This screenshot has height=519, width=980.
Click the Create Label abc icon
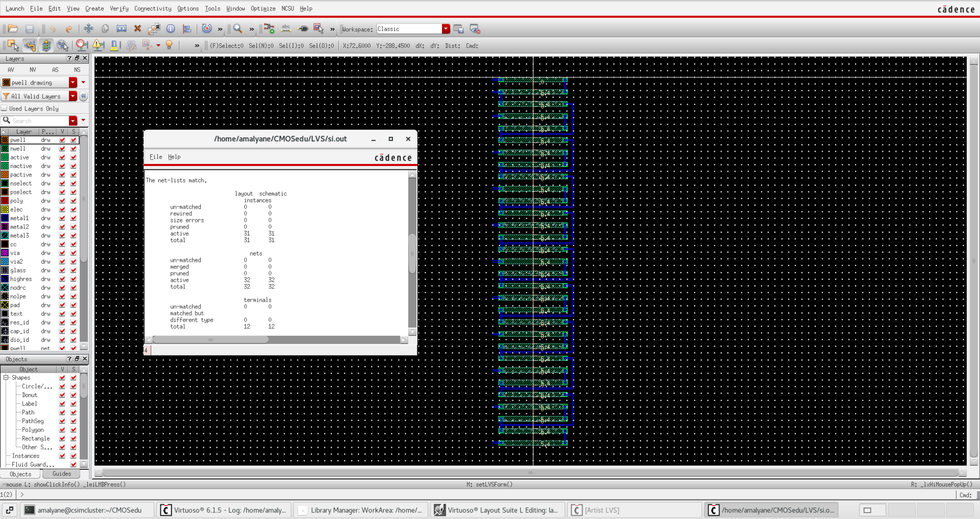coord(286,29)
